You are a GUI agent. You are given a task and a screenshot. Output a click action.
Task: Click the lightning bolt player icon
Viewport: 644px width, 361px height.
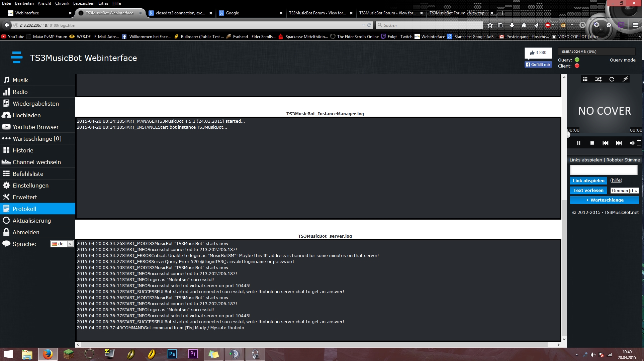[x=625, y=79]
